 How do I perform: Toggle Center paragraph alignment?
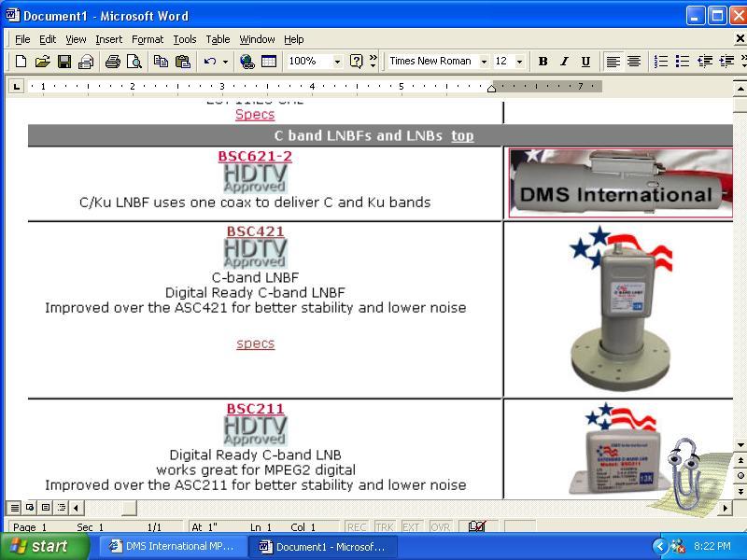pos(634,62)
